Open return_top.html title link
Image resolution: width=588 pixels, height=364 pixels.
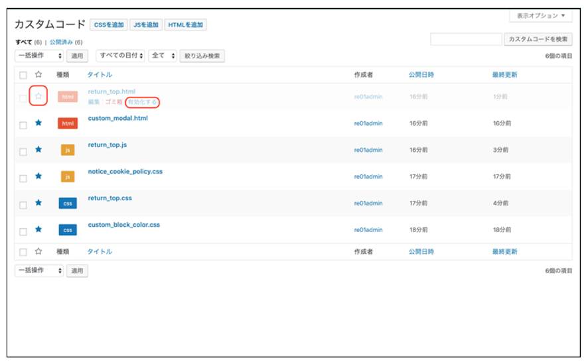(x=111, y=91)
